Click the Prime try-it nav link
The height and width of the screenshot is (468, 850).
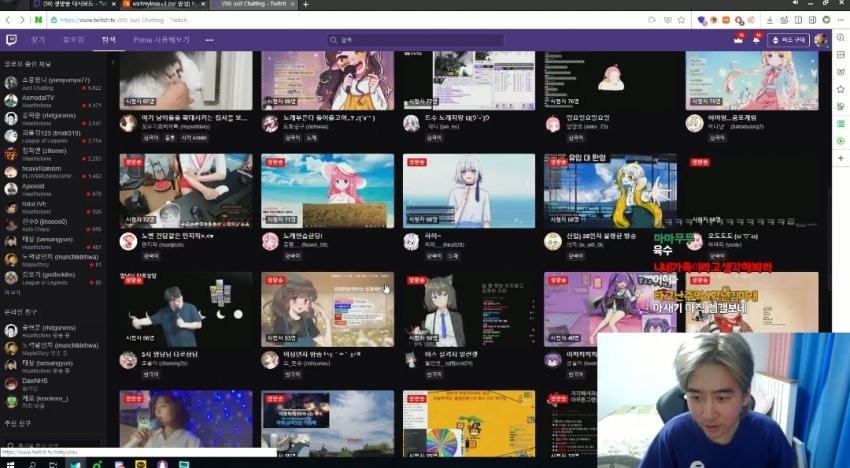pyautogui.click(x=162, y=40)
